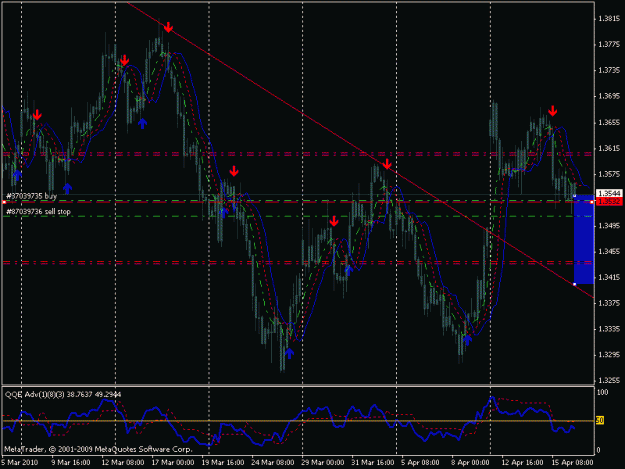Select the solid blue rectangle at the right edge of the chart
The height and width of the screenshot is (469, 625).
click(584, 240)
